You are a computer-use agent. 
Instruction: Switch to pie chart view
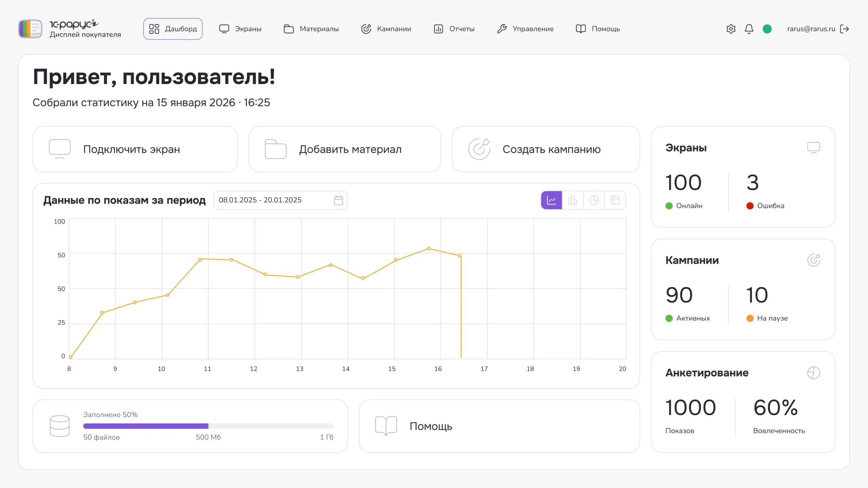coord(594,200)
